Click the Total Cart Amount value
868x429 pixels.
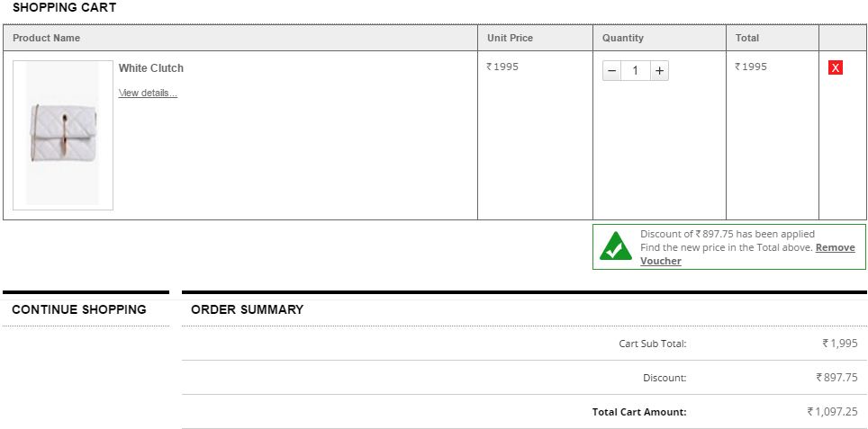[x=832, y=412]
